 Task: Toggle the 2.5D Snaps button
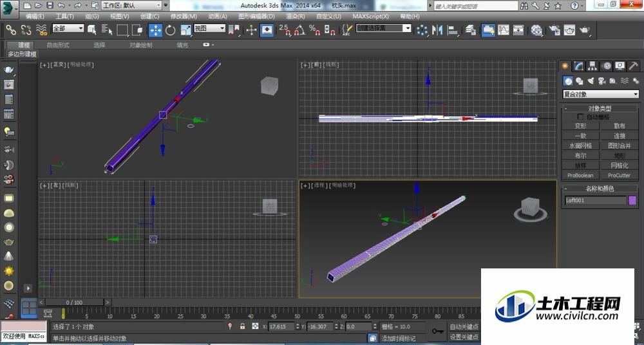(x=285, y=30)
